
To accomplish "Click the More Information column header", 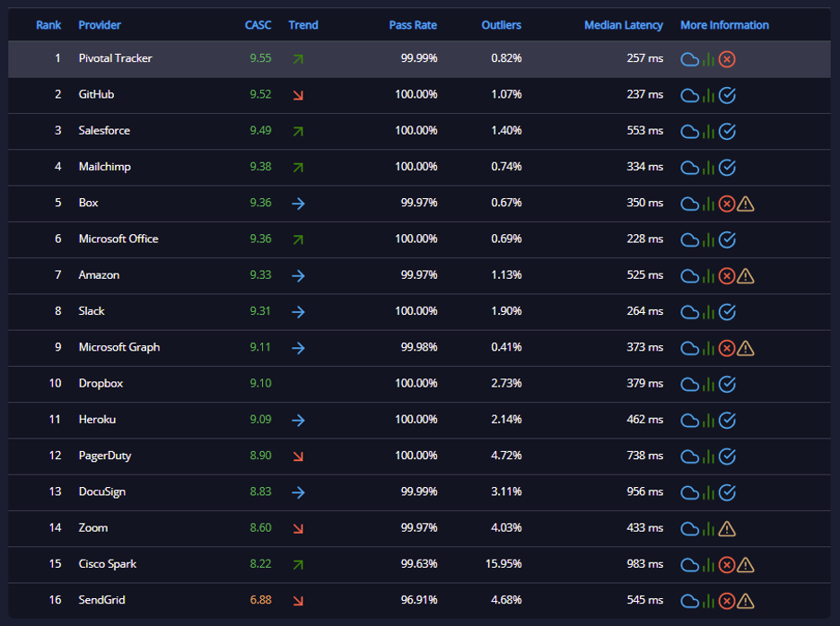I will (x=724, y=25).
